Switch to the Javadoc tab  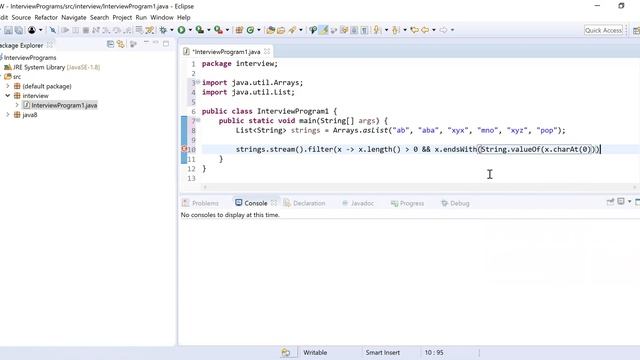click(358, 203)
